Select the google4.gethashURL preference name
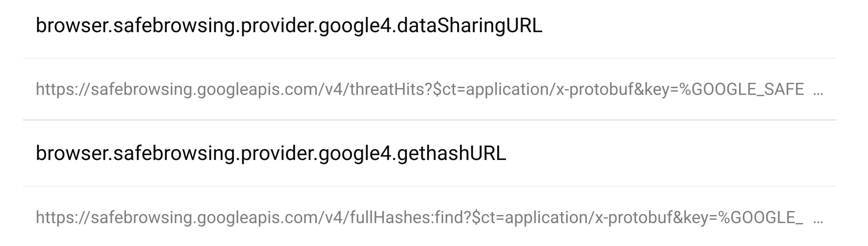The image size is (868, 246). [271, 154]
